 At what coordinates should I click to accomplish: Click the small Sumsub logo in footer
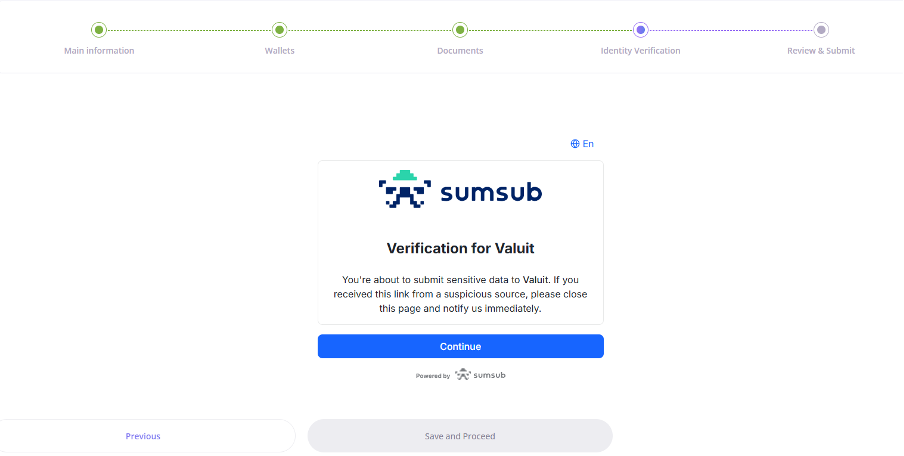pos(480,375)
